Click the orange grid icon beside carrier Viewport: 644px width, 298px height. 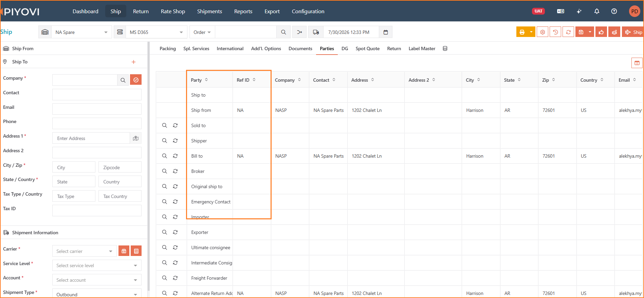coord(124,251)
